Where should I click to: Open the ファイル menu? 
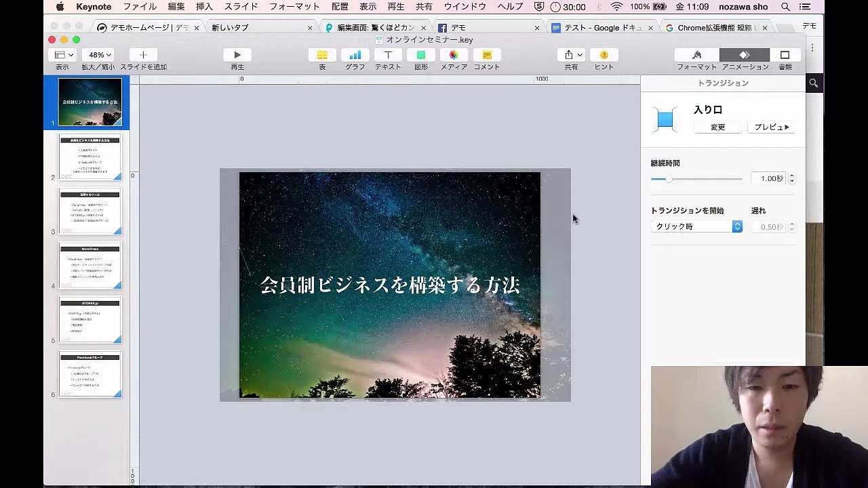tap(140, 7)
